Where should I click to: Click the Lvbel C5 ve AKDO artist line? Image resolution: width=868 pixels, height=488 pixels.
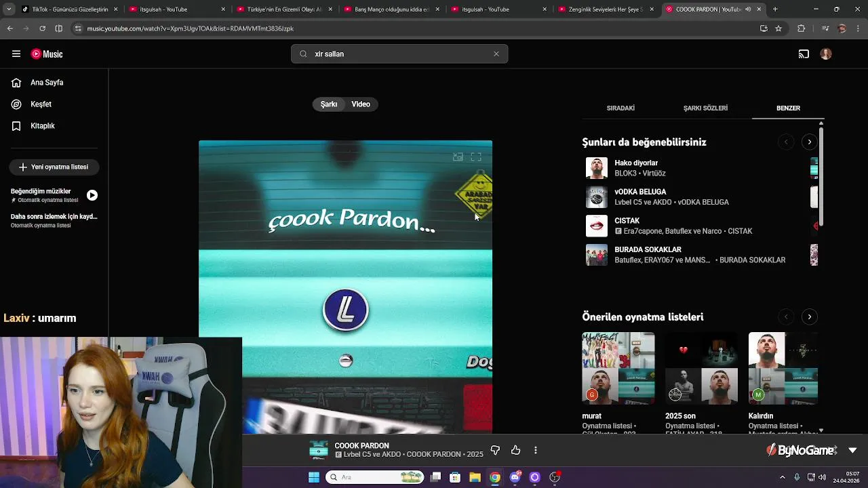pos(372,455)
